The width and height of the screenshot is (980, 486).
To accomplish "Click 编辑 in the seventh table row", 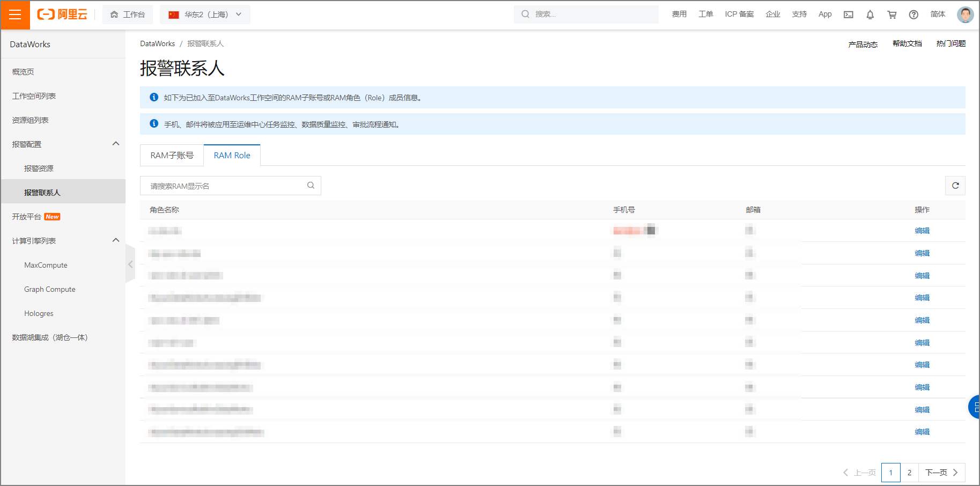I will [922, 365].
